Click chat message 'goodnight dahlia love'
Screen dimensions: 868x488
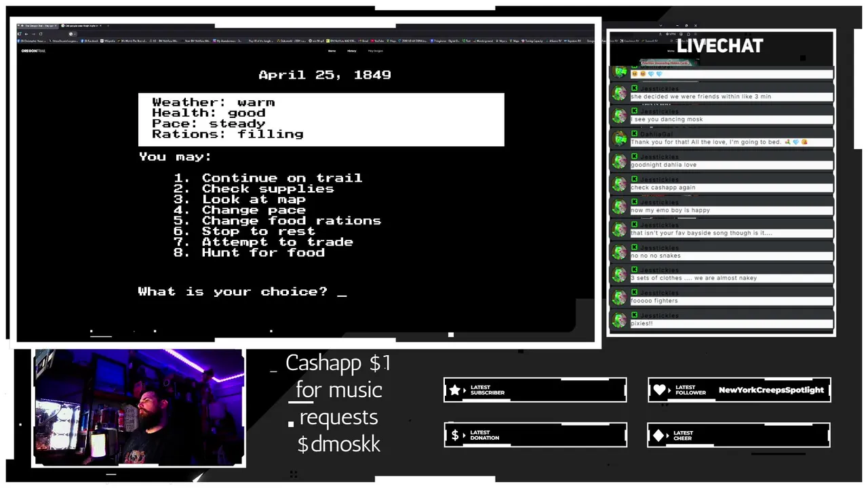(x=663, y=165)
